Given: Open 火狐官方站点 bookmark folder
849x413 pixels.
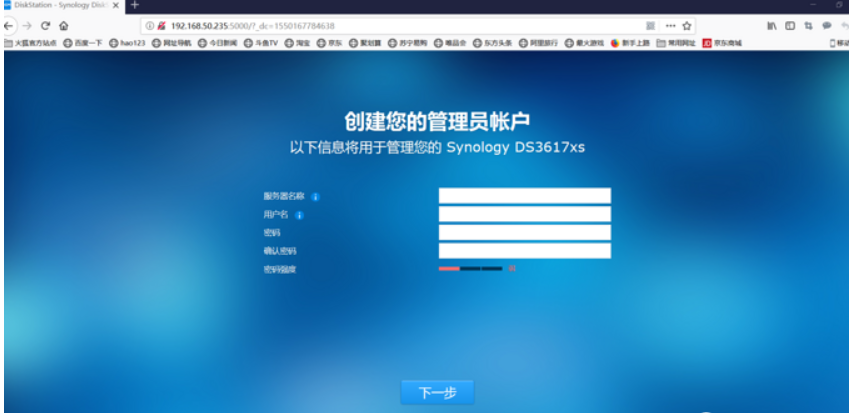Looking at the screenshot, I should 30,43.
